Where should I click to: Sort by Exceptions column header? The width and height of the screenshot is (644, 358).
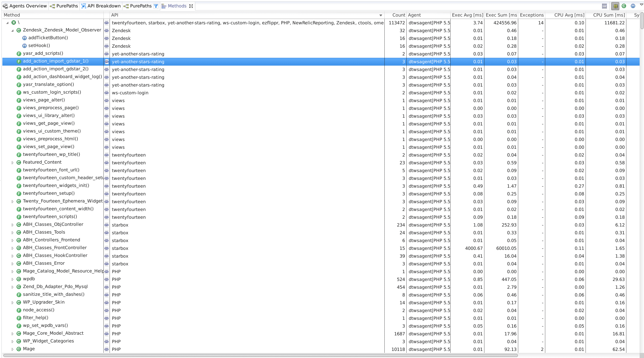(531, 15)
